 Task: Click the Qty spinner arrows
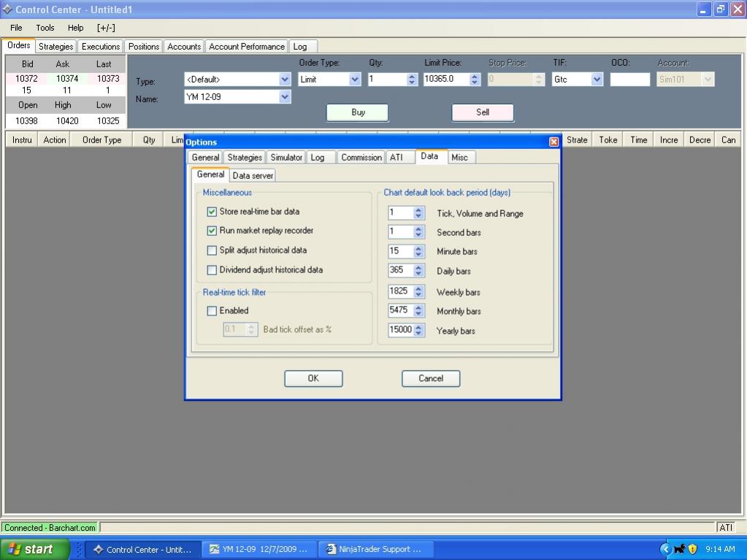coord(412,80)
